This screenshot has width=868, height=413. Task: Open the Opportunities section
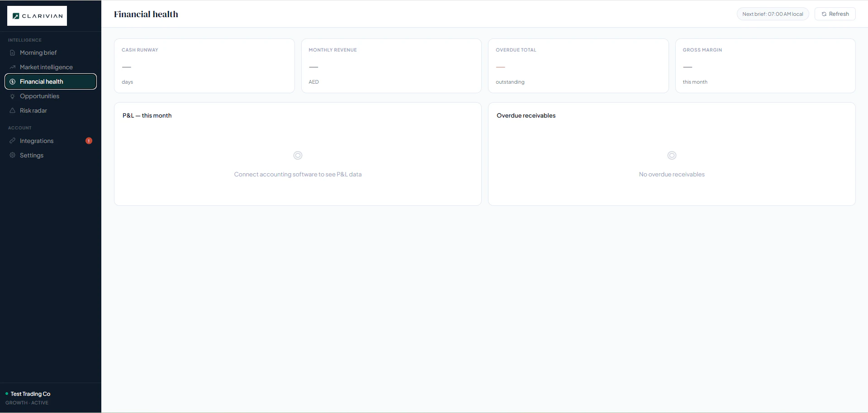point(51,96)
